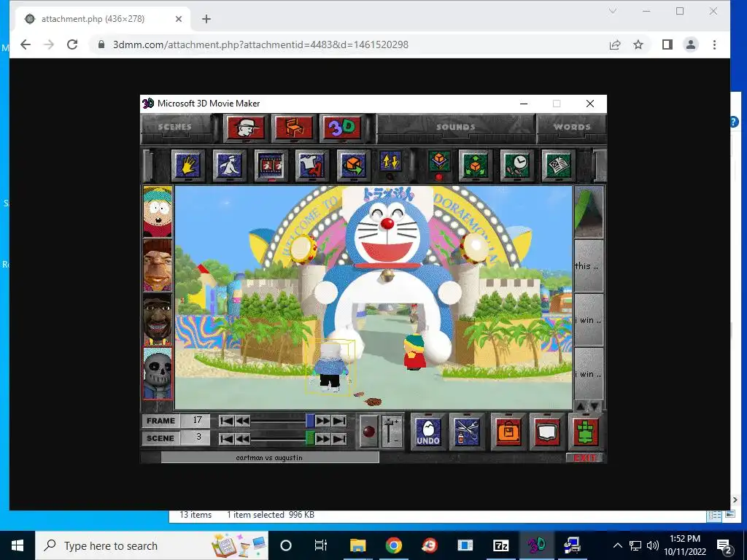The width and height of the screenshot is (747, 560).
Task: Click the scene number field showing 3
Action: pos(196,437)
